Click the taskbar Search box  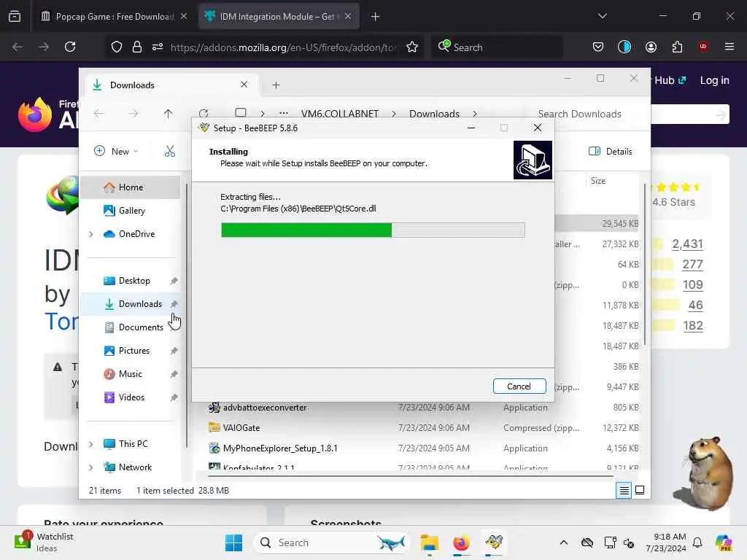tap(332, 542)
